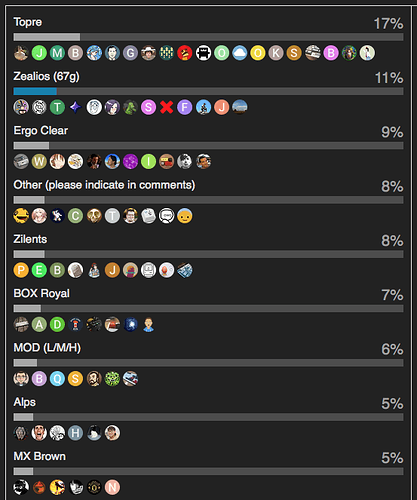Open the orange P avatar under Zilents
417x500 pixels.
pyautogui.click(x=21, y=270)
